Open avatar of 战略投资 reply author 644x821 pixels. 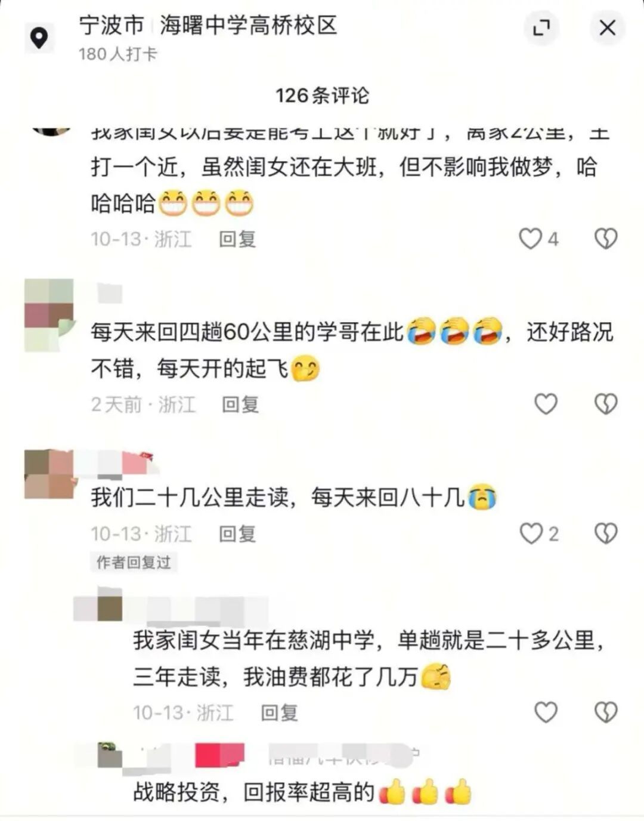point(110,755)
